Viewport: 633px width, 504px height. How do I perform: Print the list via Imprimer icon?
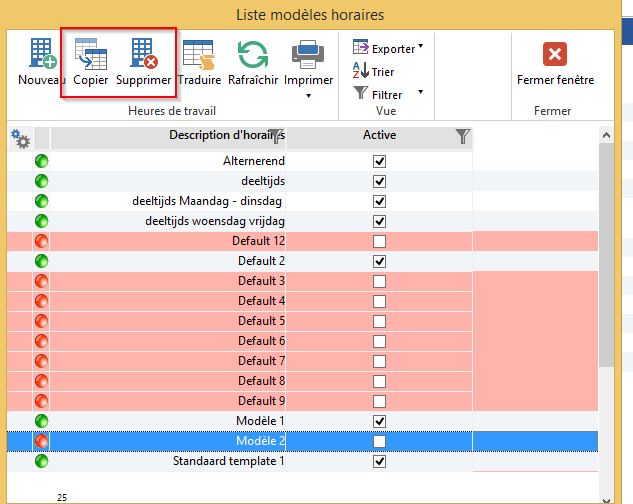point(308,54)
